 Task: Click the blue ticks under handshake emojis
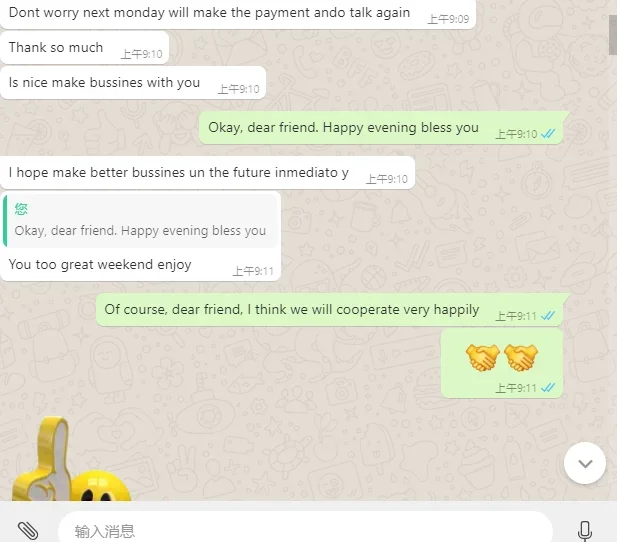point(548,388)
